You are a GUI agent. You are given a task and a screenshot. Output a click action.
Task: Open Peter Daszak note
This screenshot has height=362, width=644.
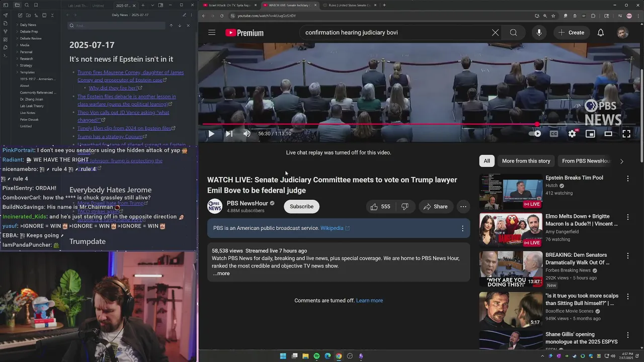28,120
